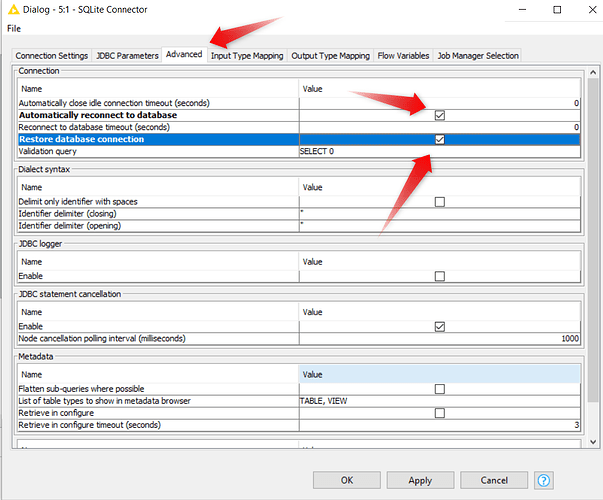Click the help question mark icon

(543, 480)
